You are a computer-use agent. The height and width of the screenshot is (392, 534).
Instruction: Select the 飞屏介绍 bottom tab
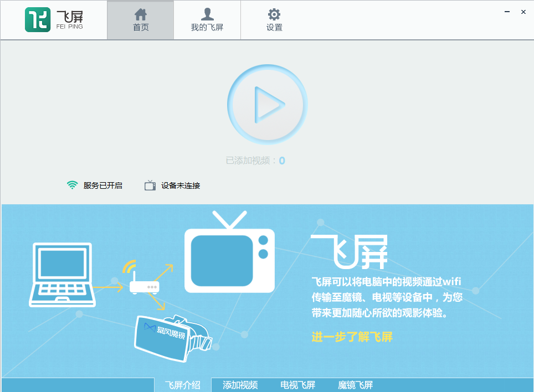coord(183,385)
